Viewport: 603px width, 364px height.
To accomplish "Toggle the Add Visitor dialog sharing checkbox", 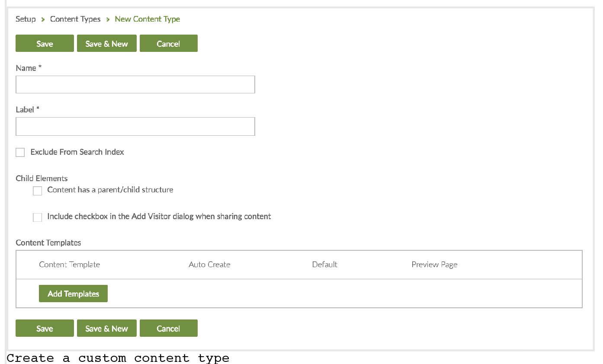I will [x=38, y=217].
